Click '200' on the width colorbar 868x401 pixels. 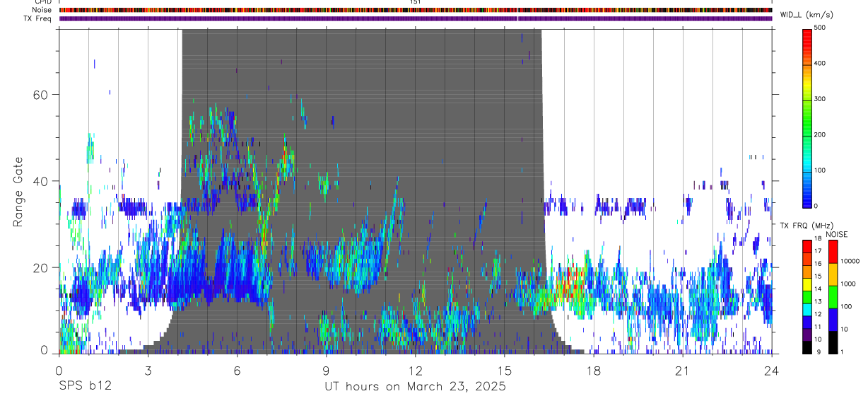click(x=820, y=134)
